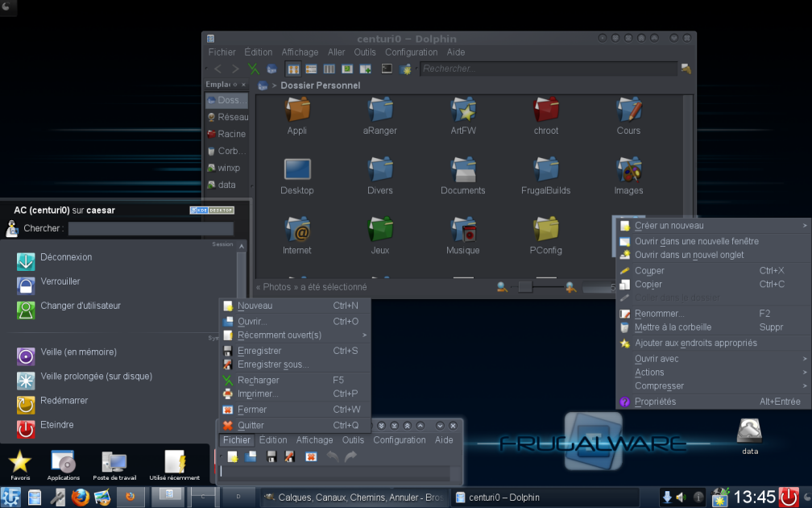Open the terminal panel icon in Dolphin

tap(387, 69)
